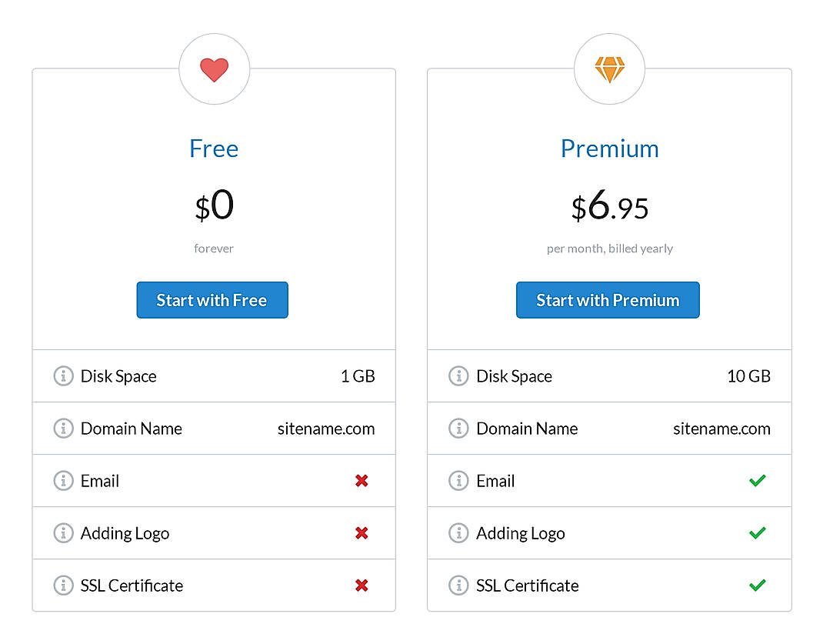
Task: Open info tooltip for Premium SSL Certificate
Action: 458,585
